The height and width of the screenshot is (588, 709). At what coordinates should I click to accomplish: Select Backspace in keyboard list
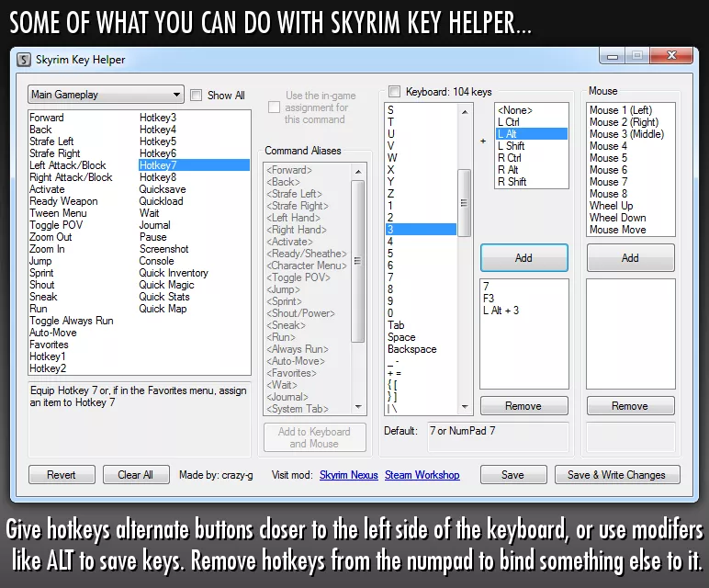pyautogui.click(x=412, y=349)
